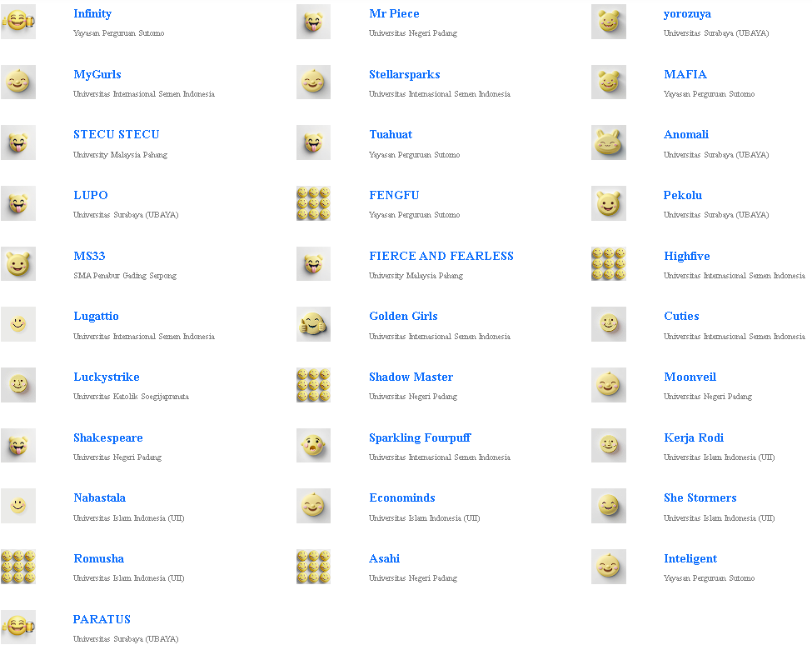The image size is (812, 650).
Task: Click the emoji grid avatar beside Highfive
Action: (x=609, y=263)
